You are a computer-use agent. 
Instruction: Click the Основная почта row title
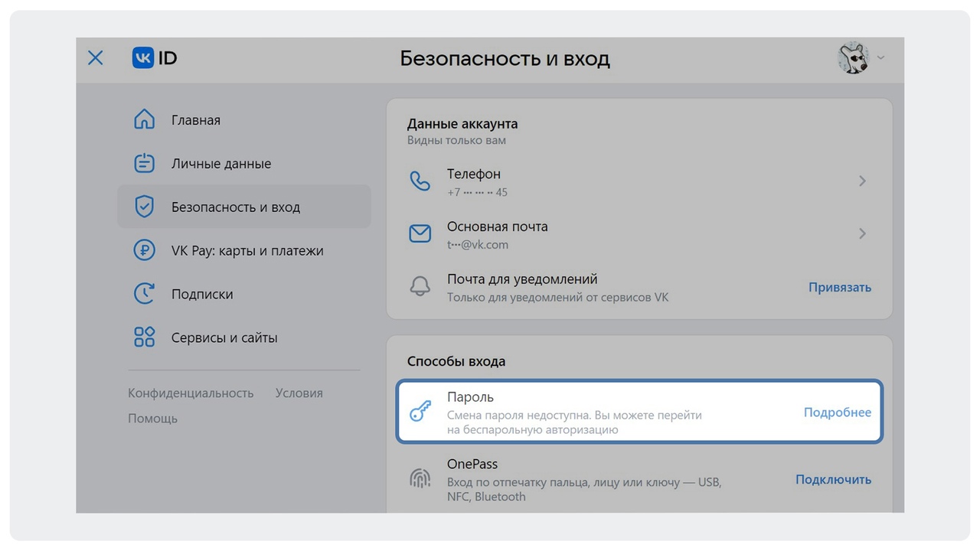pos(498,227)
